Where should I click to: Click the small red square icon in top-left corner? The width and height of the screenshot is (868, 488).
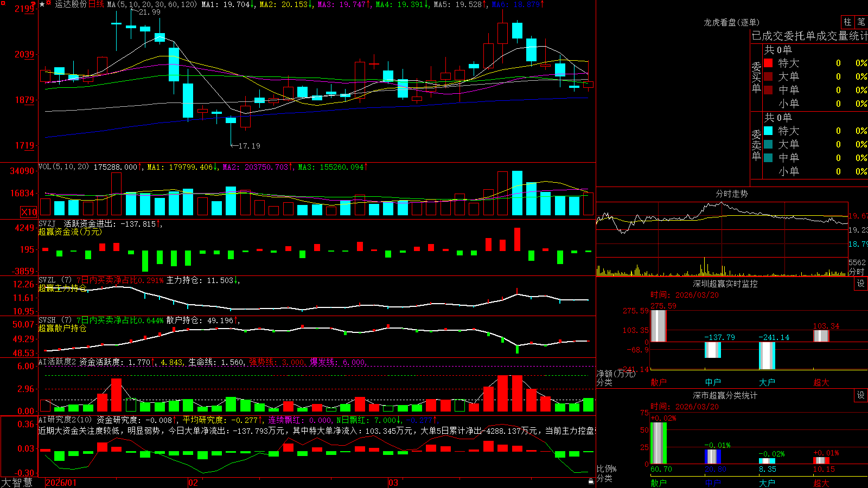click(3, 3)
